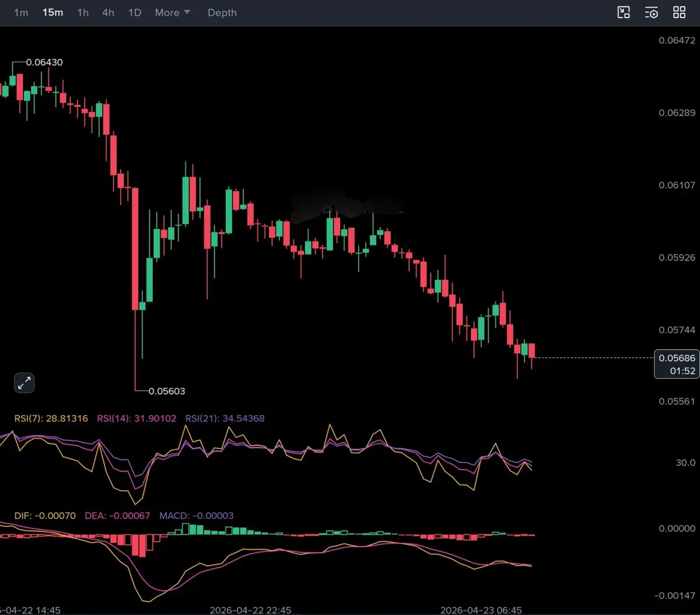Screen dimensions: 700x615
Task: Switch to Depth chart view
Action: (x=222, y=12)
